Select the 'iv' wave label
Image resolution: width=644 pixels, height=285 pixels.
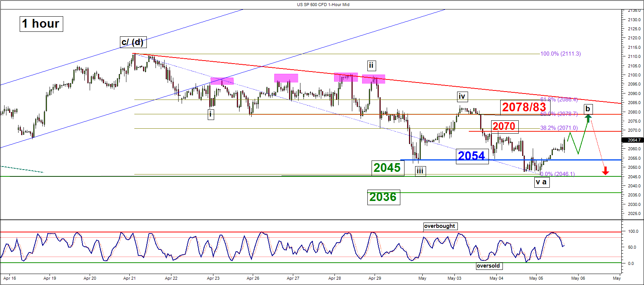tap(462, 97)
